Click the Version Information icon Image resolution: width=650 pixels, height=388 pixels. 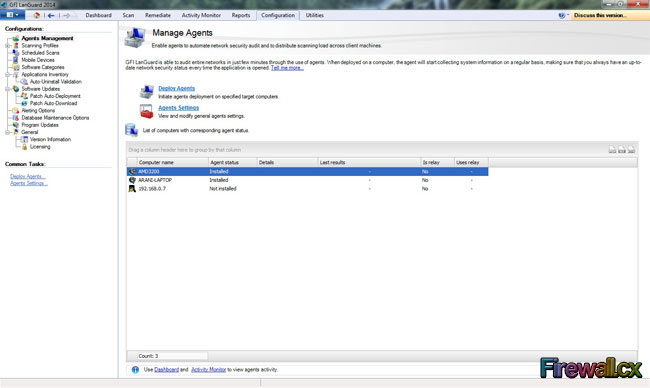click(24, 139)
